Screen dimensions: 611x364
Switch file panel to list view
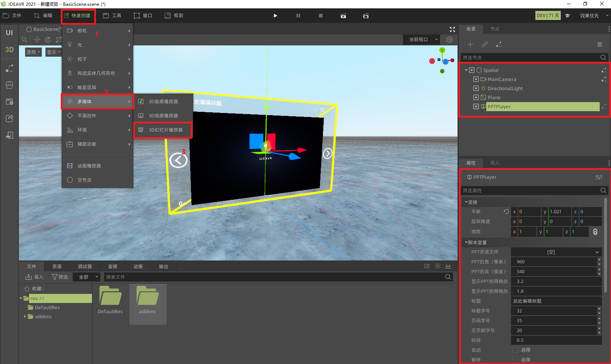427,266
